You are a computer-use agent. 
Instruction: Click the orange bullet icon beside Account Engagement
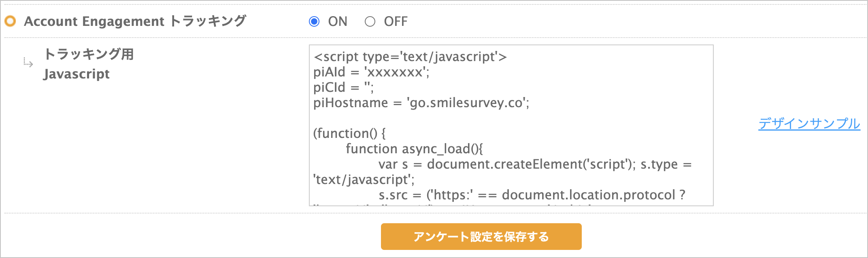pyautogui.click(x=10, y=21)
